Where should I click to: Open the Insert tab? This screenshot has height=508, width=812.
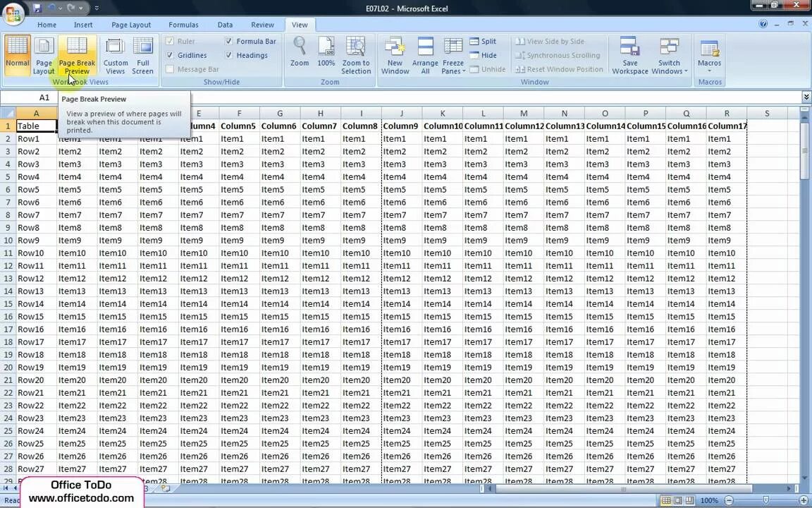tap(83, 25)
